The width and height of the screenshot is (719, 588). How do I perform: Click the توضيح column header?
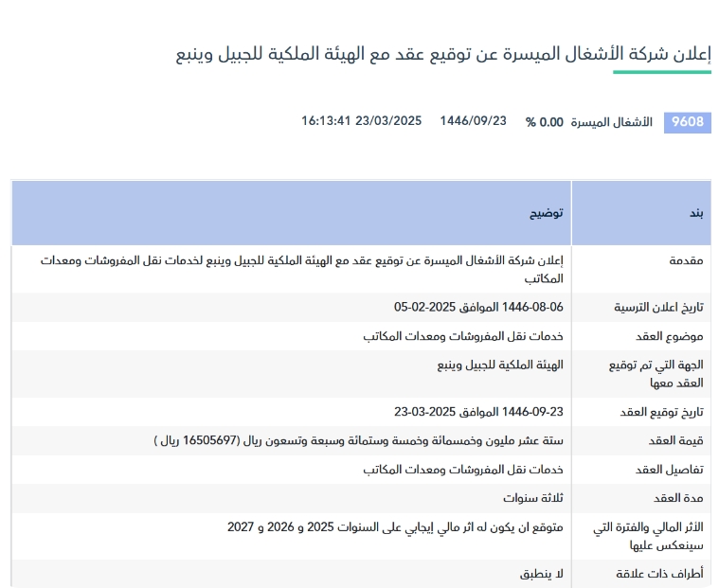[x=547, y=213]
